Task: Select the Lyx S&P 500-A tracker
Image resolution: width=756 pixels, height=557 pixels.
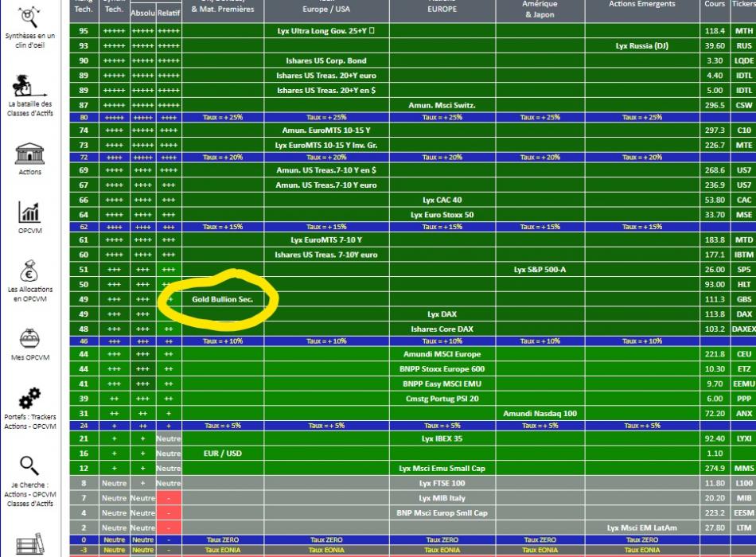Action: (x=540, y=270)
